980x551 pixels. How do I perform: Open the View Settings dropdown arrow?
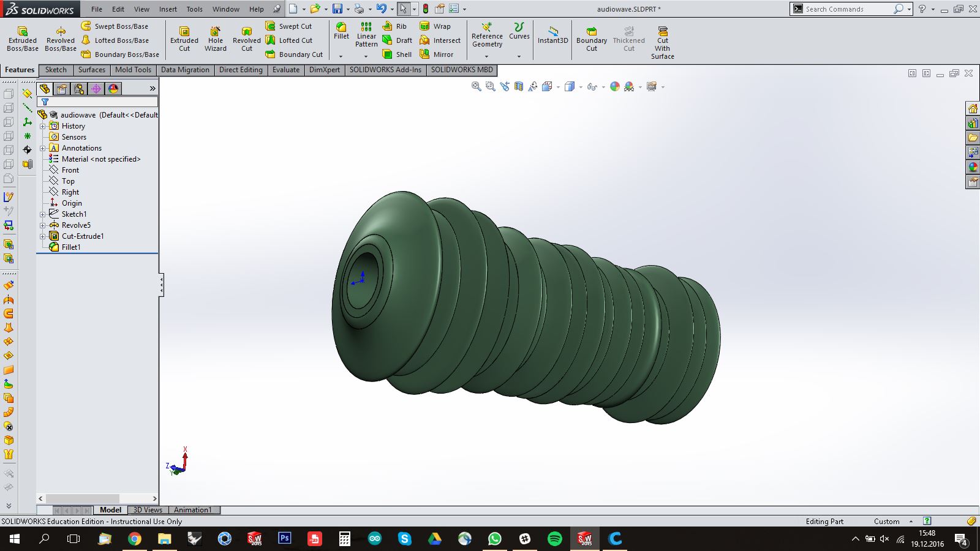click(x=663, y=87)
